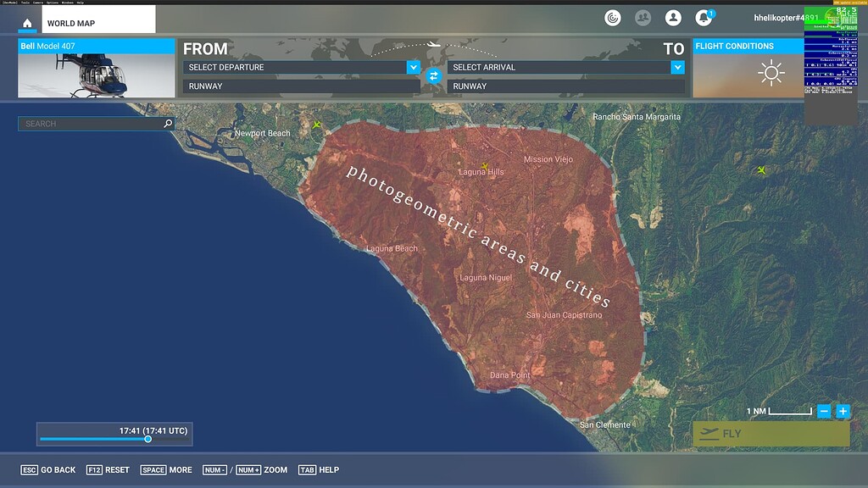
Task: Click the search magnifier icon
Action: 168,124
